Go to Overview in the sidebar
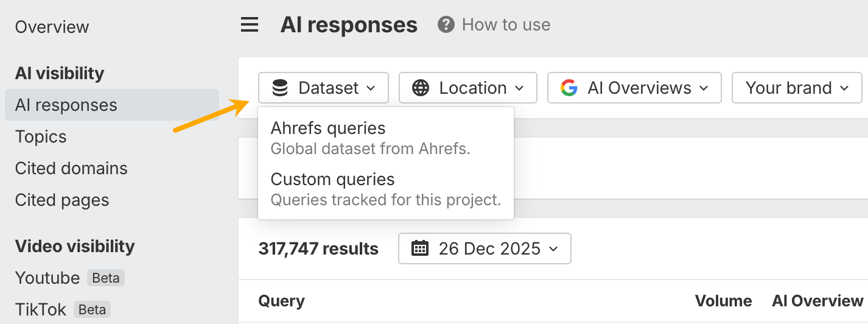The image size is (868, 324). pos(52,27)
